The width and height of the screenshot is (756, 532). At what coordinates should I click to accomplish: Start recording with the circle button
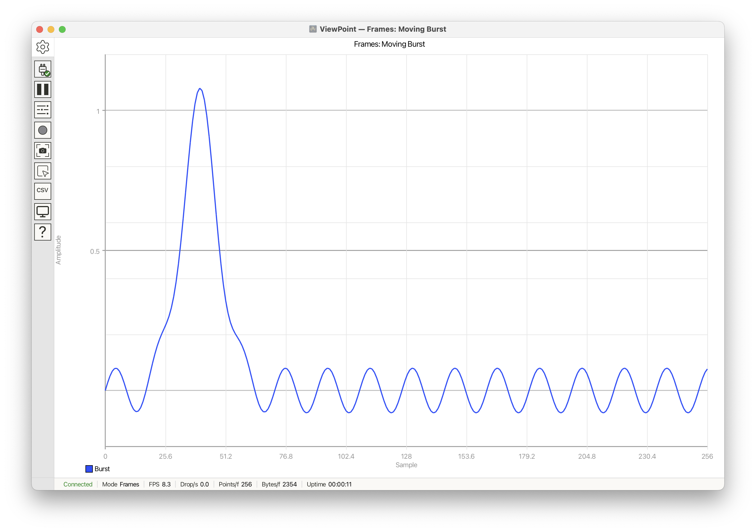click(42, 130)
